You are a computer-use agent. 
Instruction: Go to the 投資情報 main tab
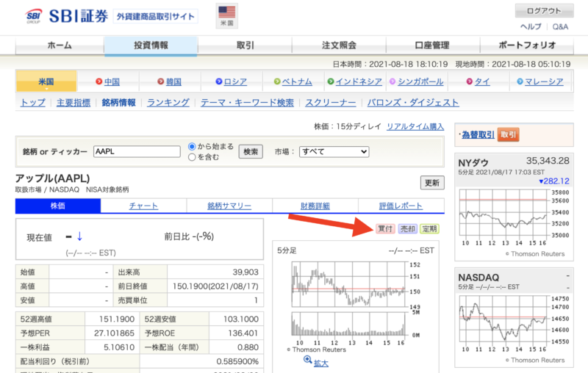pyautogui.click(x=151, y=46)
